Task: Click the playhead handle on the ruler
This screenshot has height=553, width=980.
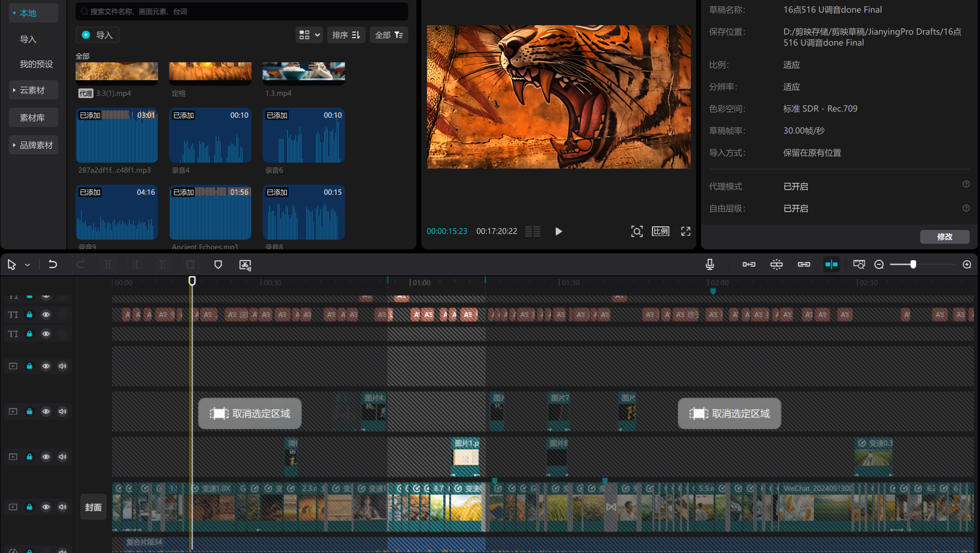Action: (192, 280)
